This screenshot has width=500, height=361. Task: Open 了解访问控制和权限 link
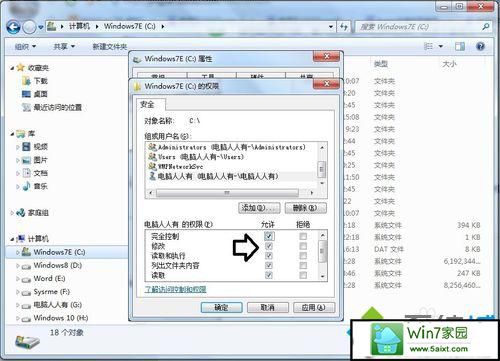tap(175, 289)
